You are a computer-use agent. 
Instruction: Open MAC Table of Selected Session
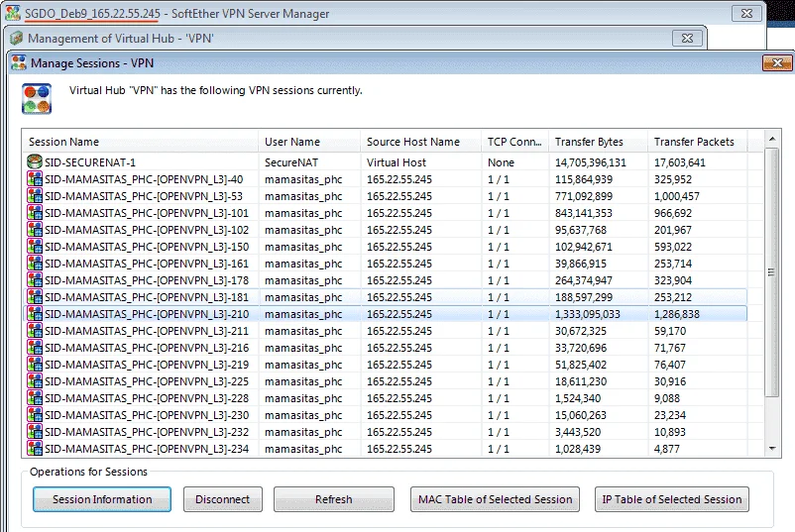(x=495, y=499)
